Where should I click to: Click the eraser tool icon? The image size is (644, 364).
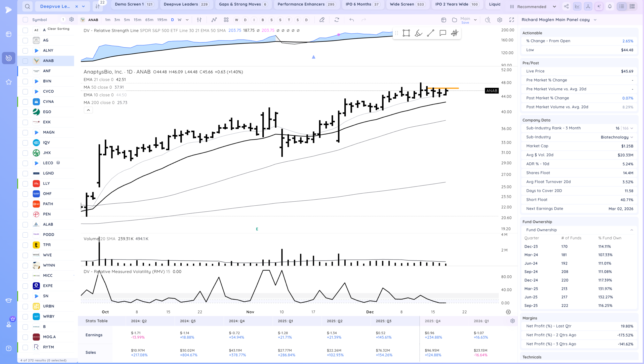(x=322, y=20)
